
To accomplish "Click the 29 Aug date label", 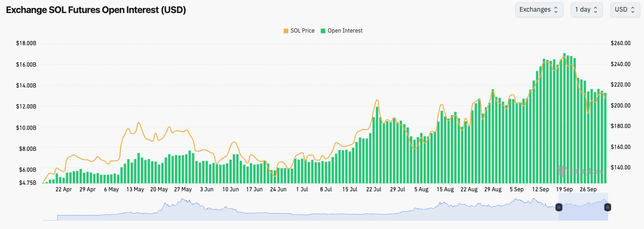I will click(493, 190).
